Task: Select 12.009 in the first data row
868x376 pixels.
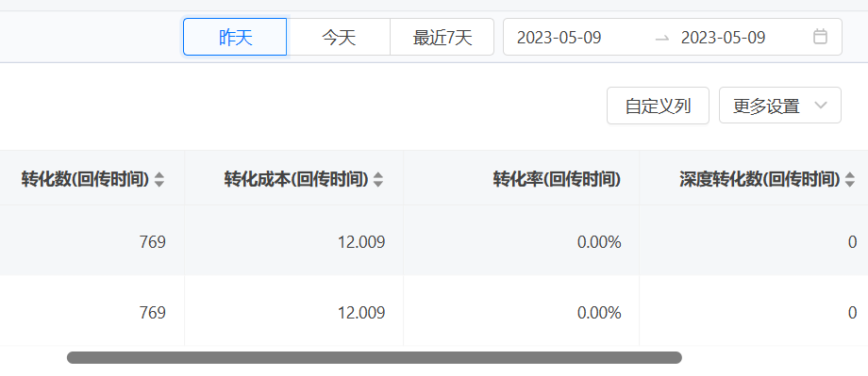Action: point(361,241)
